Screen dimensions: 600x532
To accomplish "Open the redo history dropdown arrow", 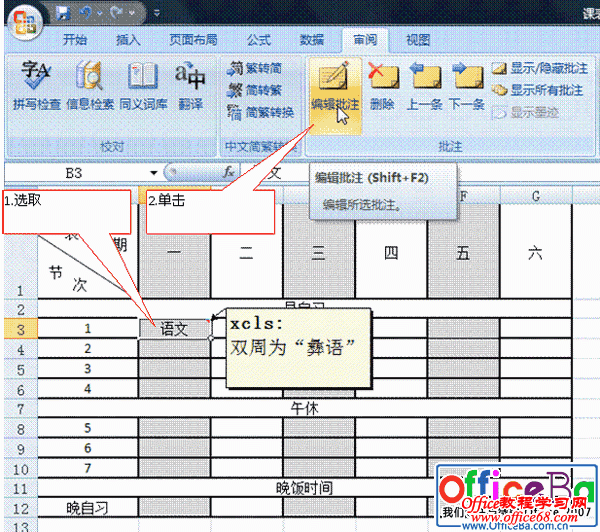I will [x=131, y=13].
